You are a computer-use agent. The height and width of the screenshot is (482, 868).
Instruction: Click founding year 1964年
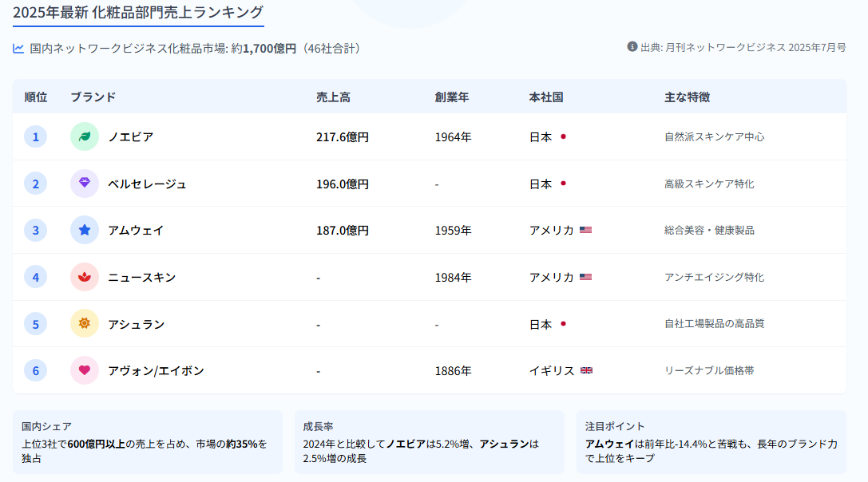pyautogui.click(x=454, y=136)
